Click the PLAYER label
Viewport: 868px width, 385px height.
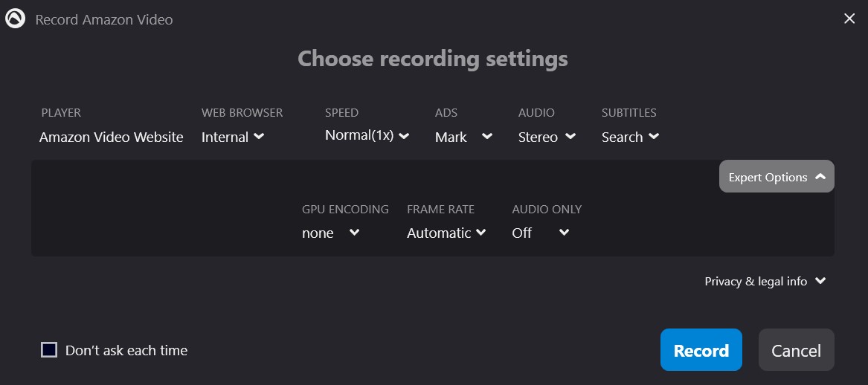point(61,112)
